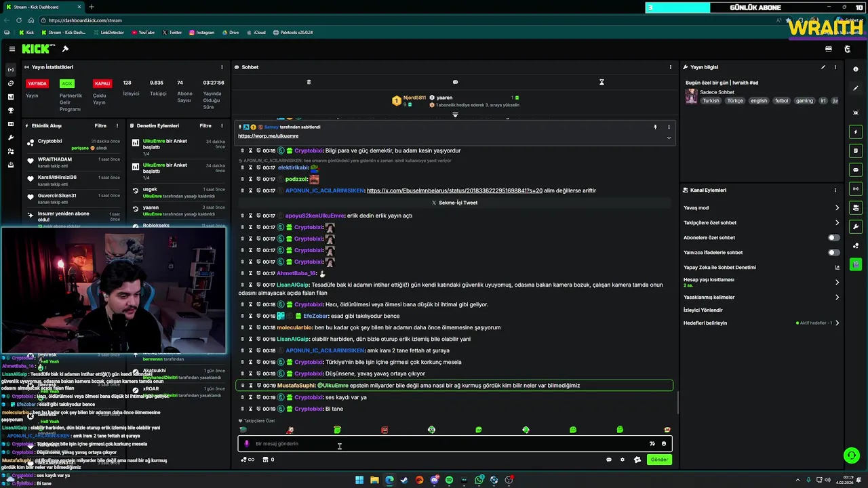Open the emoji picker in message box
868x488 pixels.
[x=664, y=443]
